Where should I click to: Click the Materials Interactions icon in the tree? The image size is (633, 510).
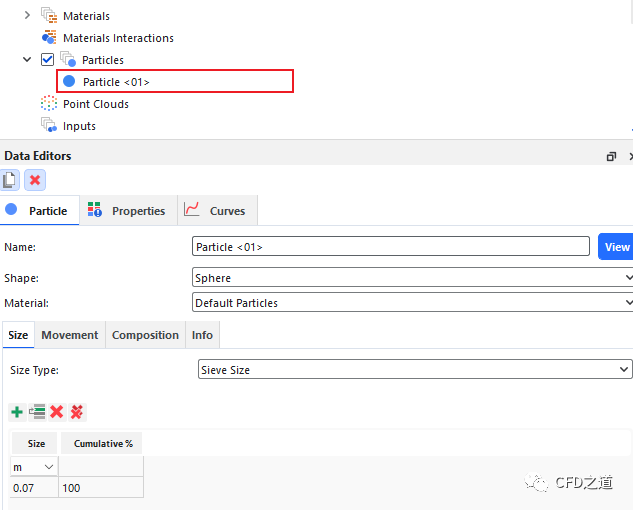coord(48,38)
